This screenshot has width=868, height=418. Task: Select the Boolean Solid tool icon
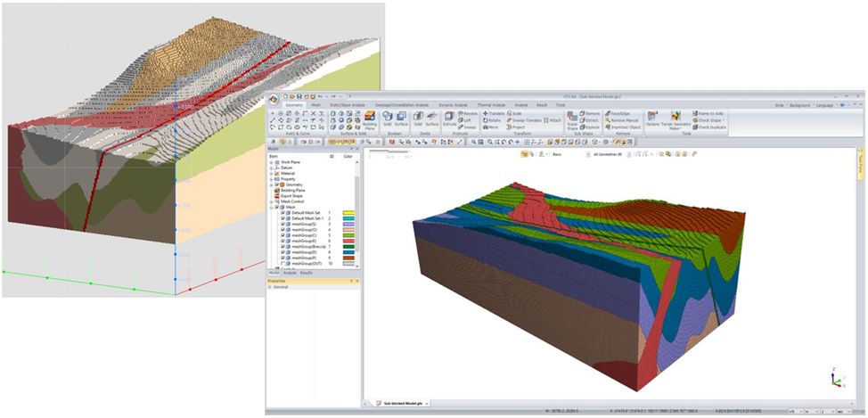click(x=387, y=119)
